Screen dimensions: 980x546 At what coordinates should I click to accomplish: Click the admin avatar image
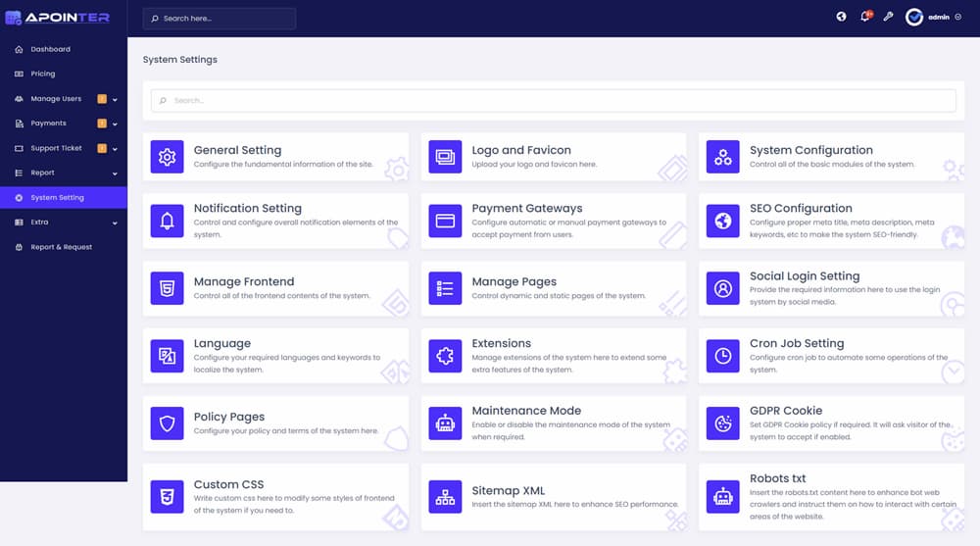(x=913, y=17)
